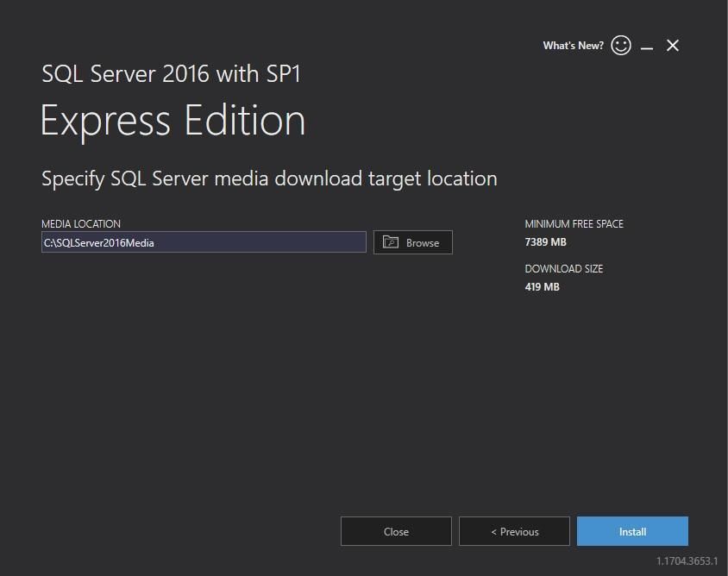
Task: Click the 7389 MB free space value
Action: tap(545, 242)
